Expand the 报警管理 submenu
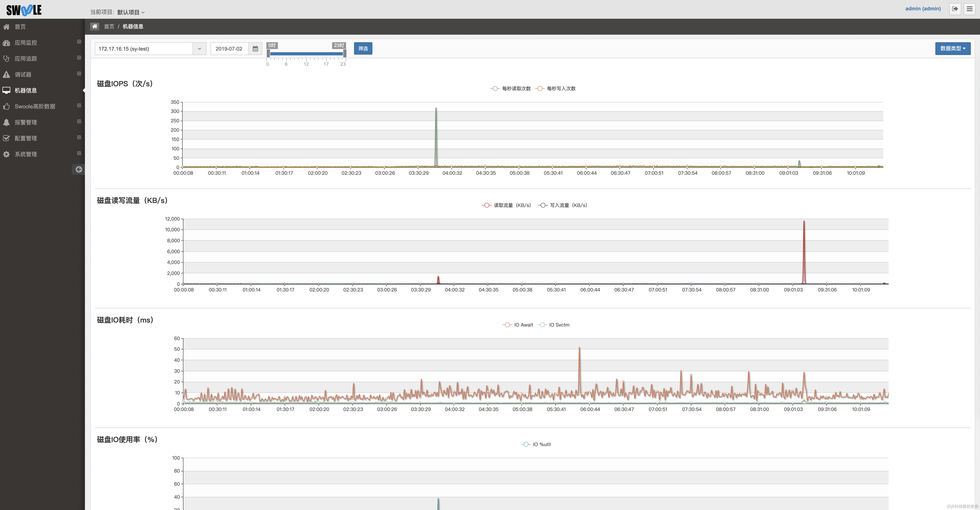The height and width of the screenshot is (510, 980). pos(79,122)
